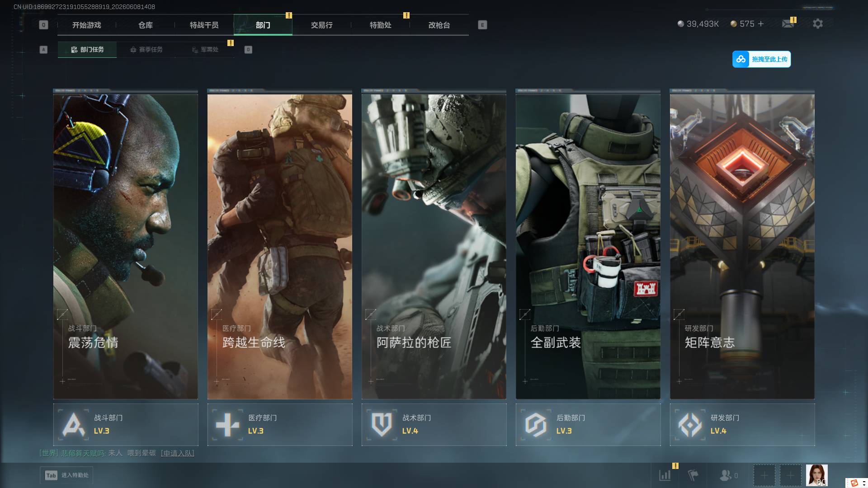Screen dimensions: 868x488
Task: Click the second empty squad slot plus
Action: click(790, 475)
